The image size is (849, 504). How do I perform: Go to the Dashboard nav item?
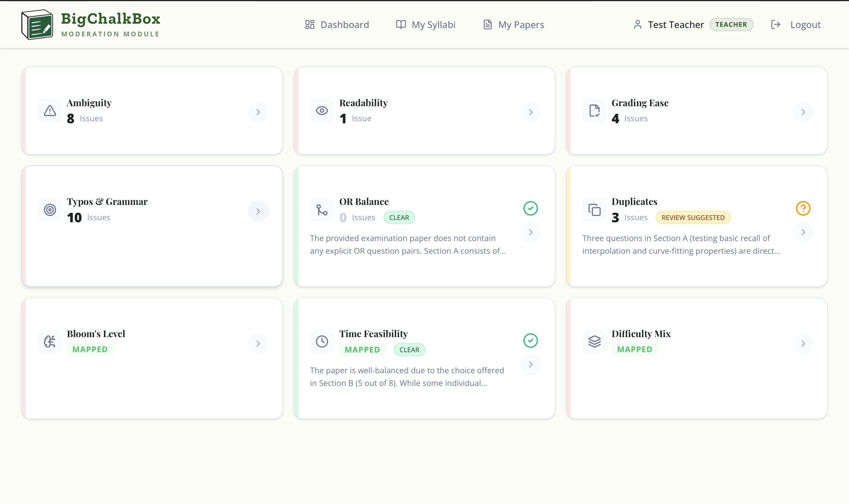click(x=337, y=25)
